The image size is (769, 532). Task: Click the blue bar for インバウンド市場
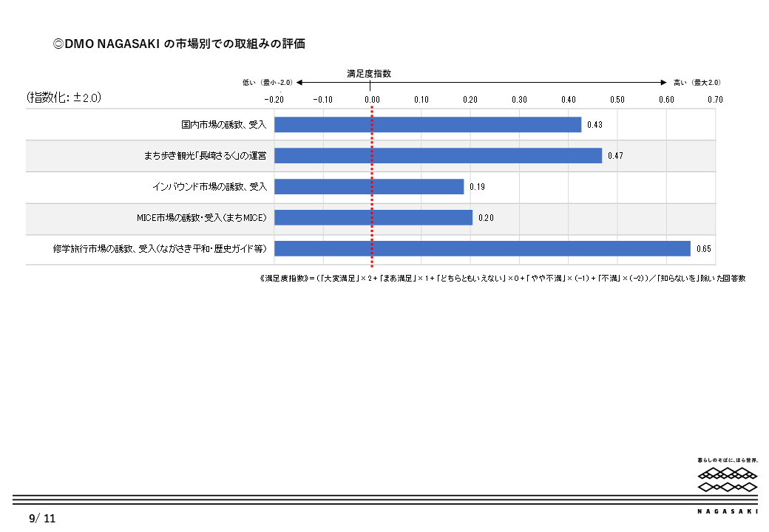[369, 187]
